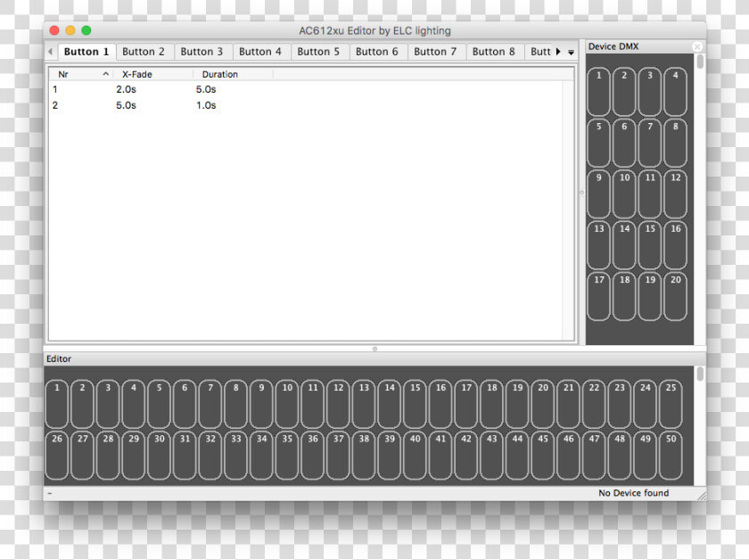
Task: Select the Button 7 tab
Action: [435, 52]
